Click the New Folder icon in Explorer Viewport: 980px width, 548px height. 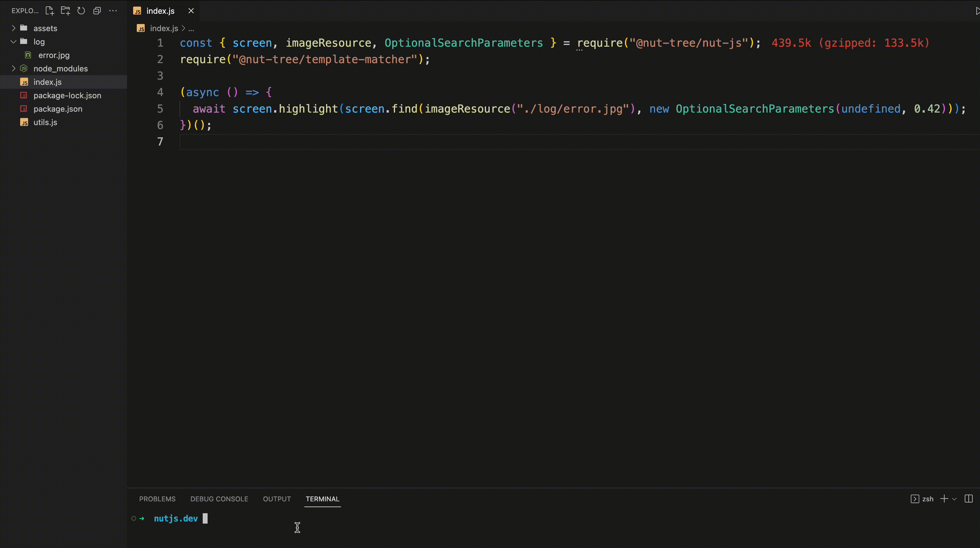[x=65, y=11]
